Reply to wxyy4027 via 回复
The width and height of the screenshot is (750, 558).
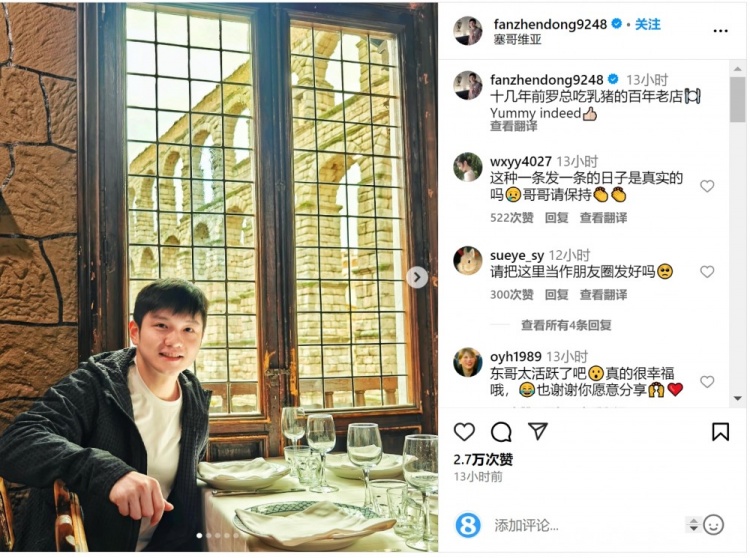click(x=556, y=218)
